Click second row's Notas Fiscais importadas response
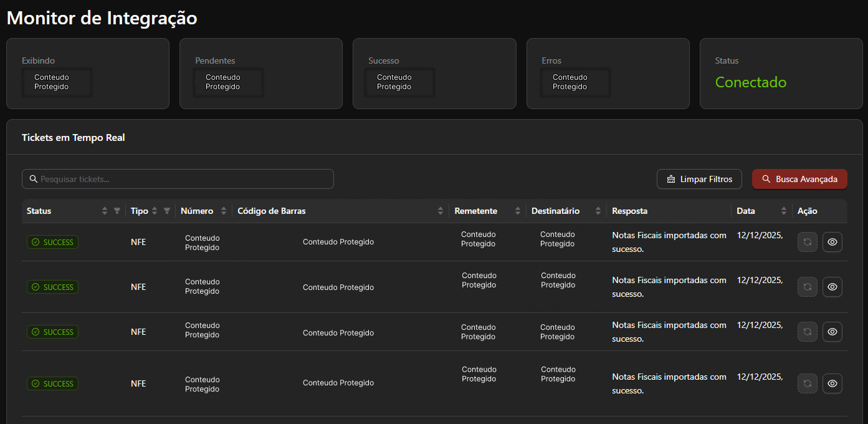 [x=669, y=287]
